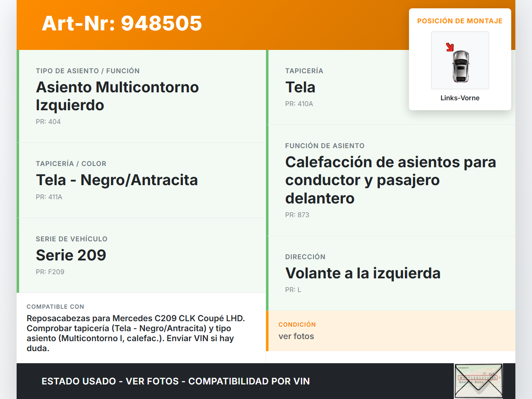Click the "TIPO DE ASIENTO / FUNCIÓN" label
Image resolution: width=532 pixels, height=399 pixels.
point(88,71)
